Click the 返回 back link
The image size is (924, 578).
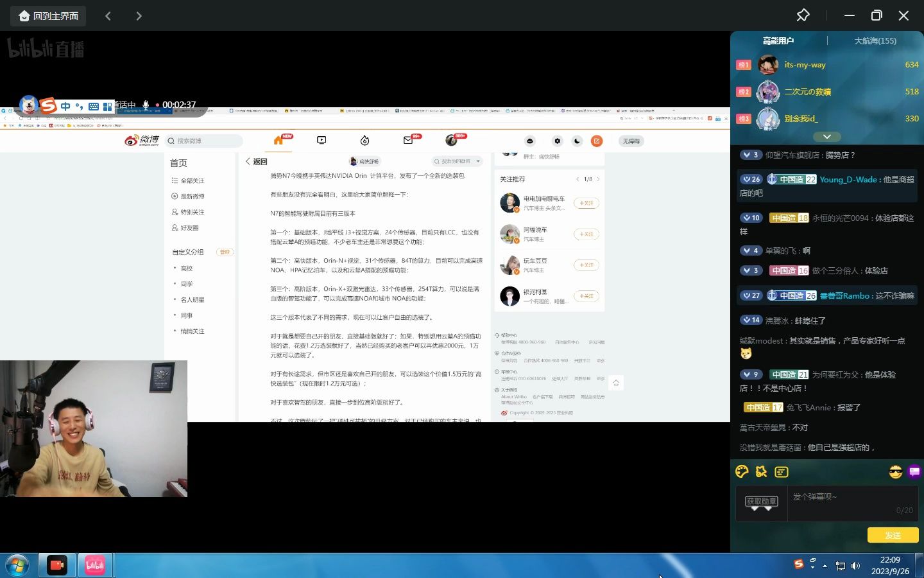pos(256,162)
